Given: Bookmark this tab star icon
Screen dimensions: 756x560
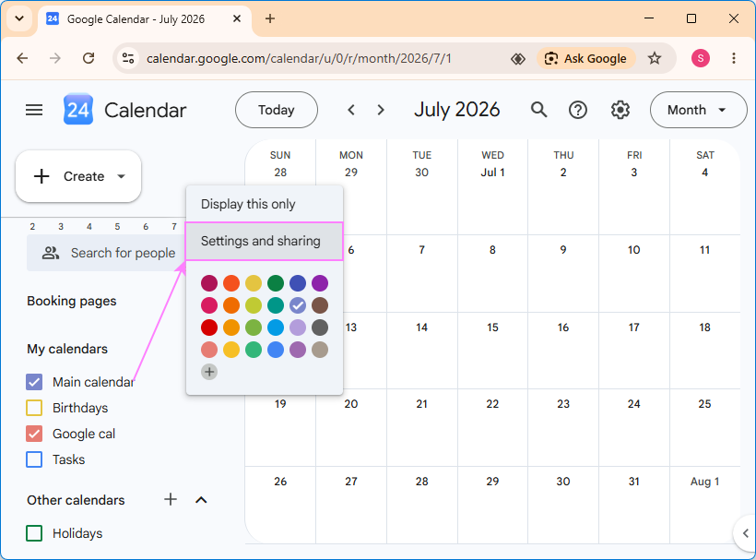Looking at the screenshot, I should pos(655,58).
